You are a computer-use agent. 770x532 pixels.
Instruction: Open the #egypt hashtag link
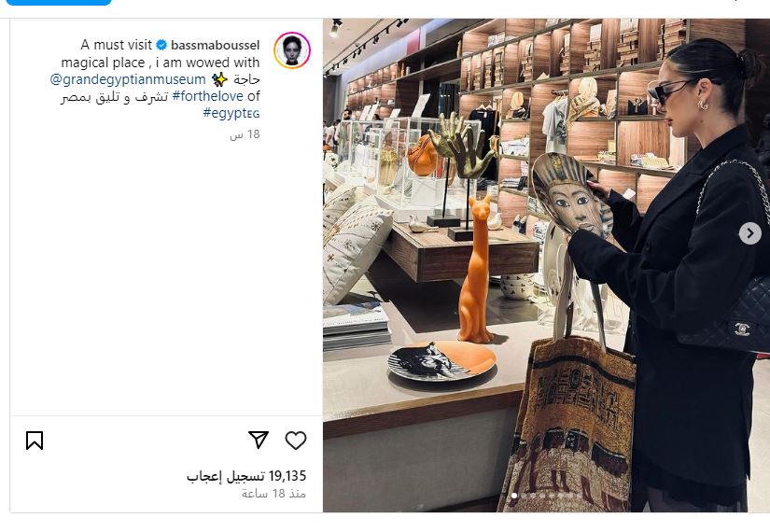(x=231, y=113)
